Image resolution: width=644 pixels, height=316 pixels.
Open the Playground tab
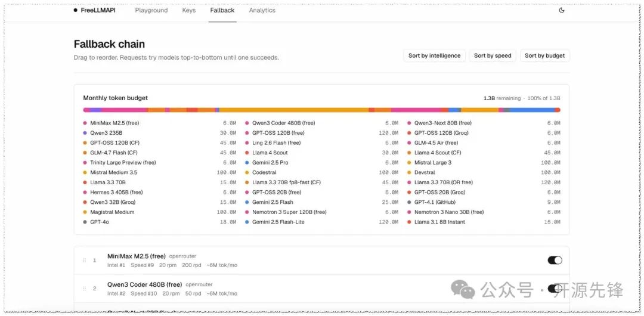pyautogui.click(x=151, y=10)
